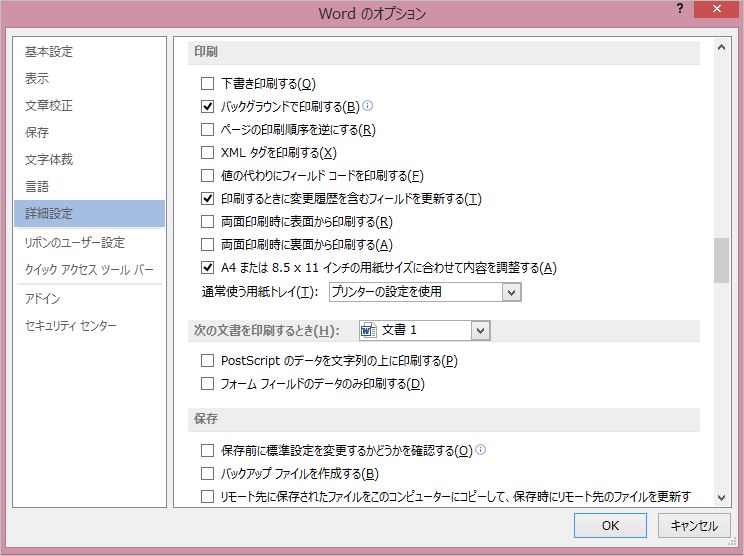Uncheck 印刷するときに変更履歴を含むフィールドを更新する
744x556 pixels.
tap(207, 198)
